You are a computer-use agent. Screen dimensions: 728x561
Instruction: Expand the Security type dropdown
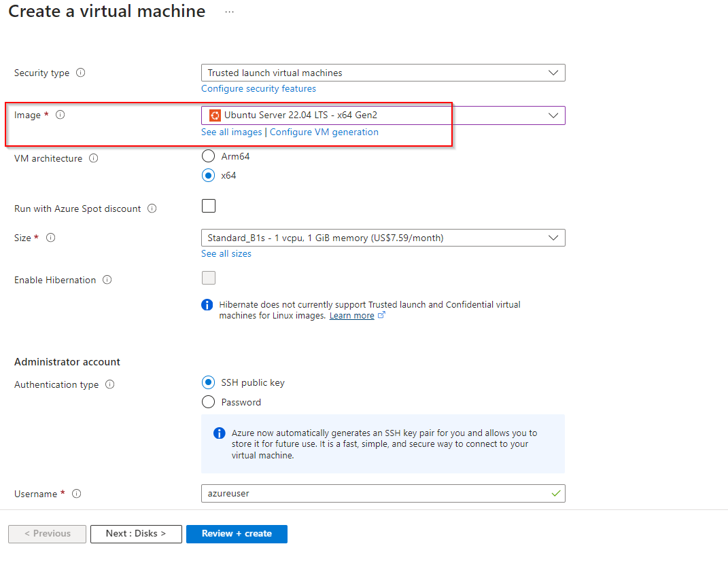383,73
